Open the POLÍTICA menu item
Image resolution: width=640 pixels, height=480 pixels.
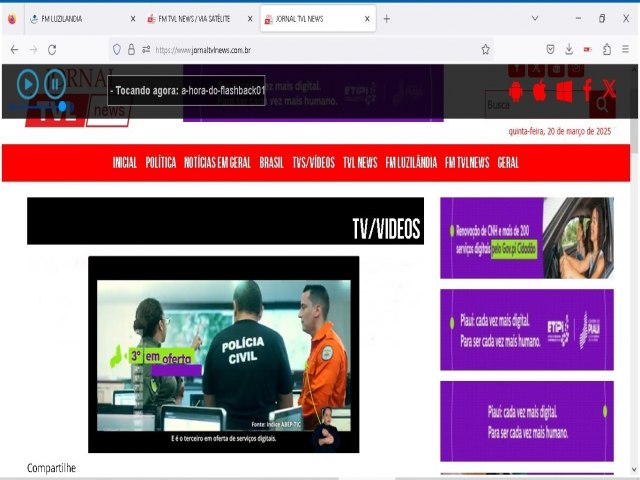click(161, 163)
